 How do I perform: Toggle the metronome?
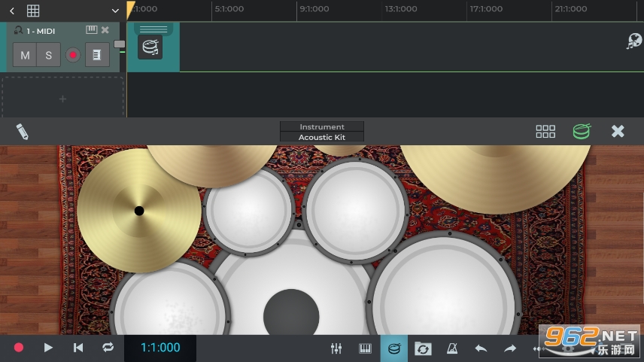pyautogui.click(x=452, y=348)
